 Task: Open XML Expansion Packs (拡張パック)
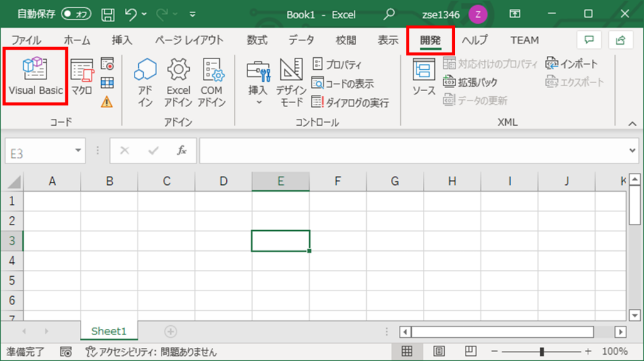(470, 82)
